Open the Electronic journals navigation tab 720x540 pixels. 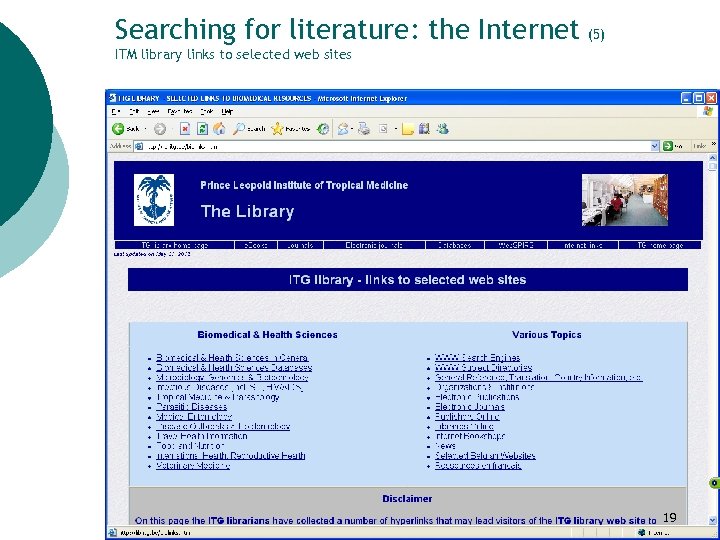[374, 245]
